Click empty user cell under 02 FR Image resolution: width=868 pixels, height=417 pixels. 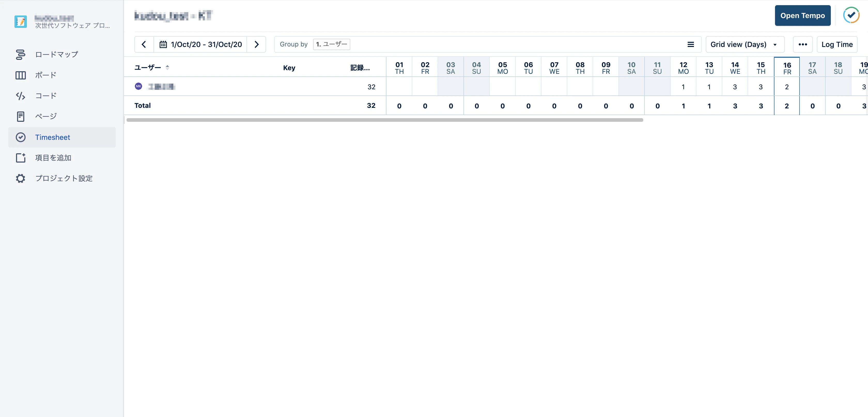click(425, 86)
